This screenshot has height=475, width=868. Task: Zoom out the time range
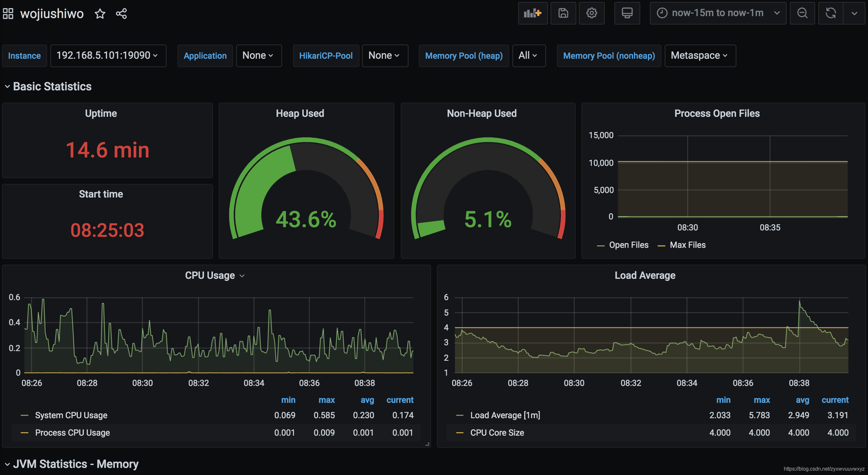tap(802, 13)
